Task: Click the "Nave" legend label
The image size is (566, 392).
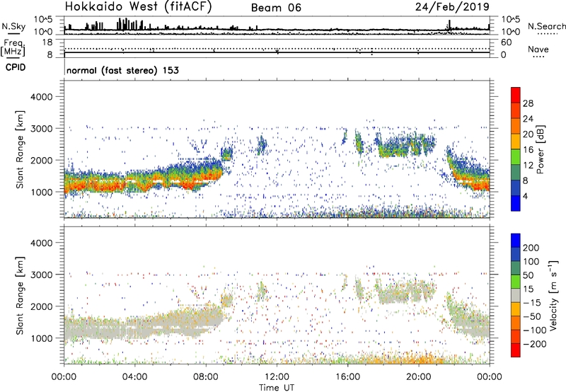Action: click(x=538, y=49)
